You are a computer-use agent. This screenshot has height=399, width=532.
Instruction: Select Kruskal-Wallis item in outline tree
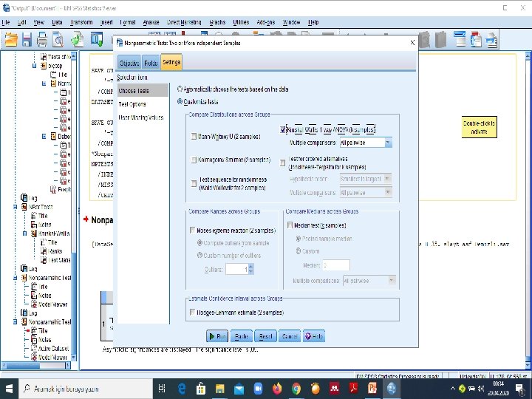54,233
